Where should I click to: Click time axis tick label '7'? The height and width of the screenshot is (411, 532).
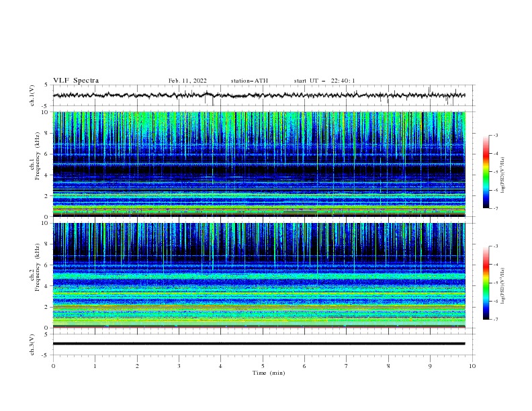coord(347,366)
